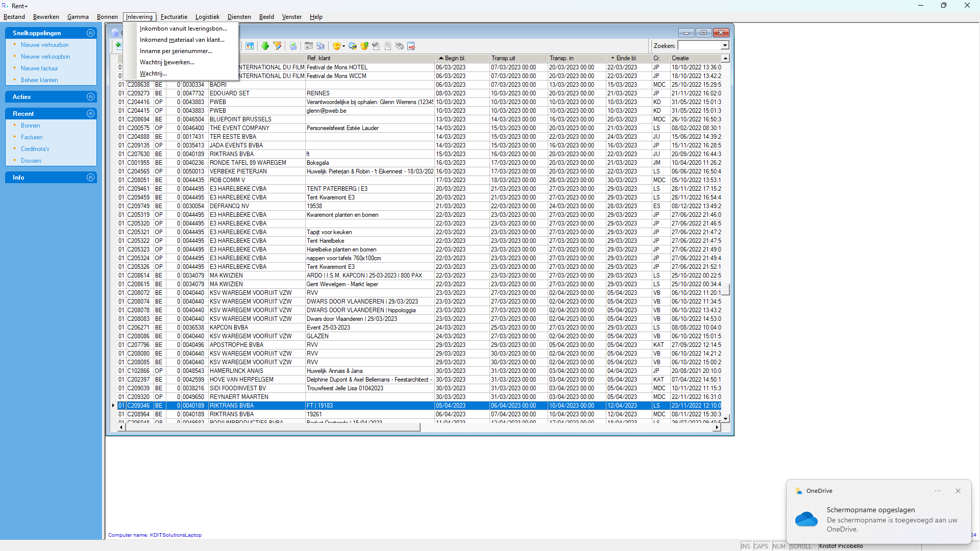Viewport: 980px width, 551px height.
Task: Click the colored grid view icon
Action: coord(250,46)
